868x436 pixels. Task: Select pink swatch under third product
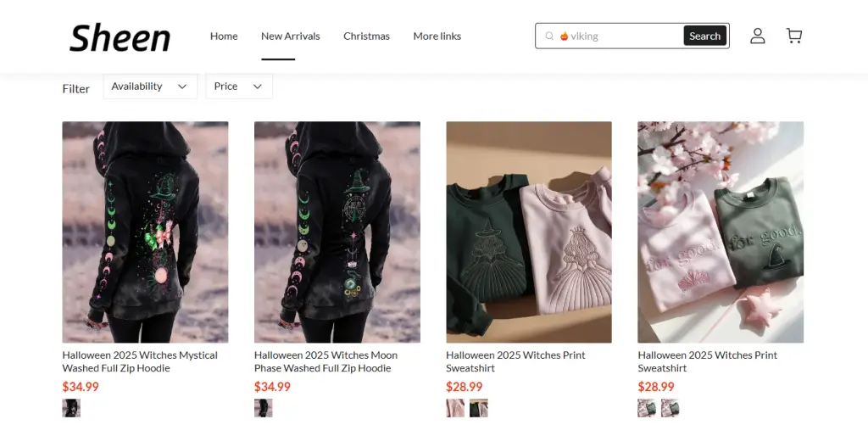[x=455, y=408]
